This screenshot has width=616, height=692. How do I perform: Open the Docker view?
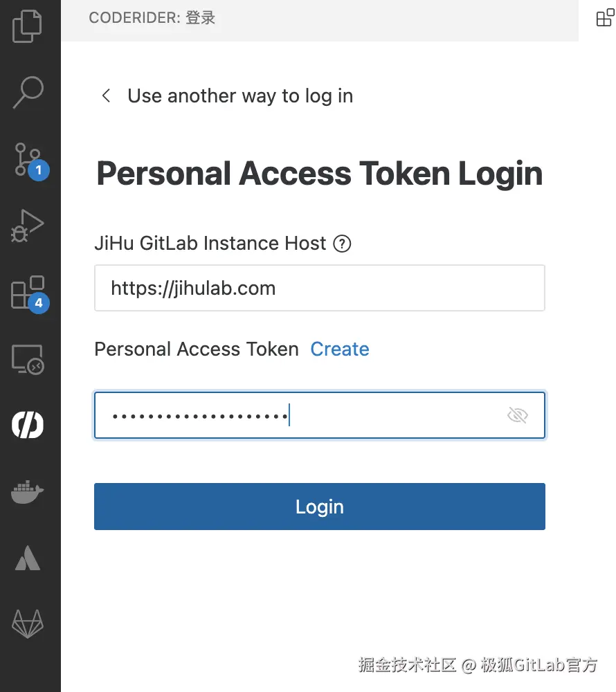pos(29,491)
